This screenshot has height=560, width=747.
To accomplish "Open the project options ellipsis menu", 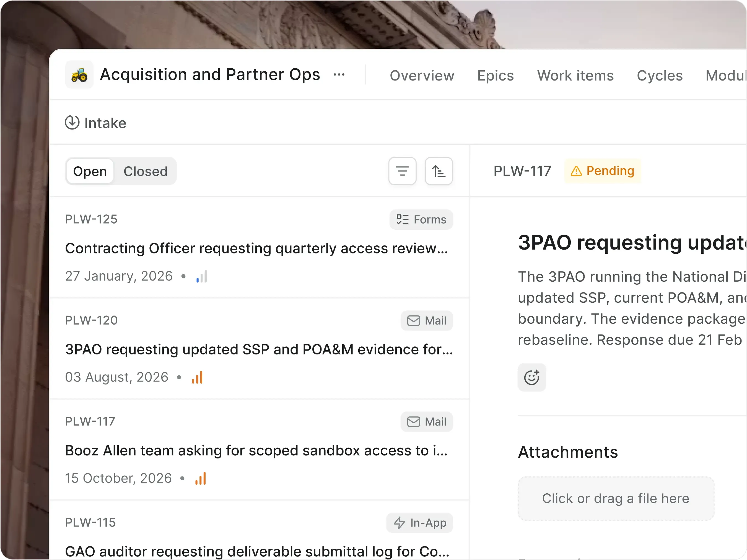I will tap(339, 75).
